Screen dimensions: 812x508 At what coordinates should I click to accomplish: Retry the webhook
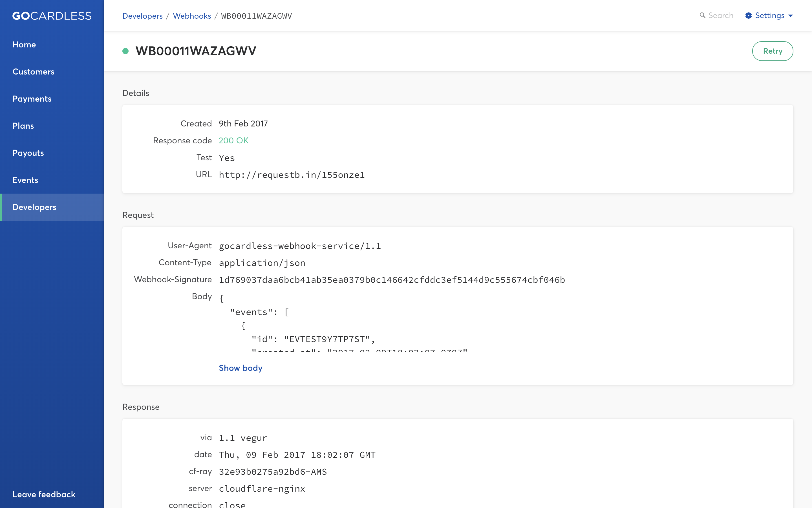(773, 51)
